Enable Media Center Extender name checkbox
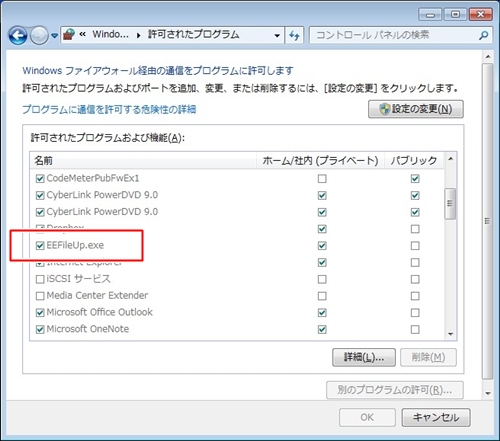 40,296
